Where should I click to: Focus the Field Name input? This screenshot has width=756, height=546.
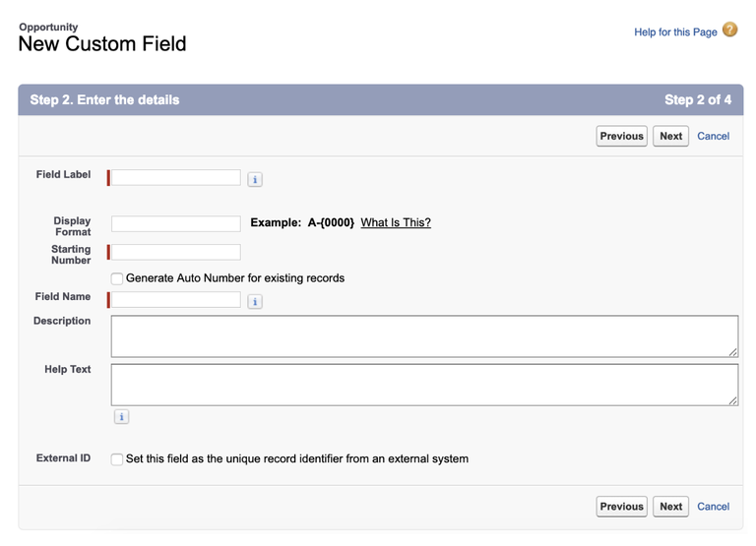pyautogui.click(x=176, y=299)
